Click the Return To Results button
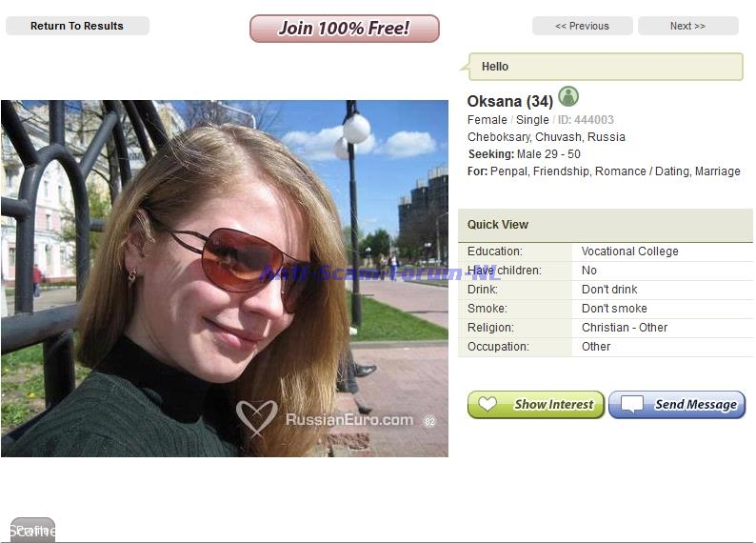The height and width of the screenshot is (543, 756). pyautogui.click(x=77, y=26)
